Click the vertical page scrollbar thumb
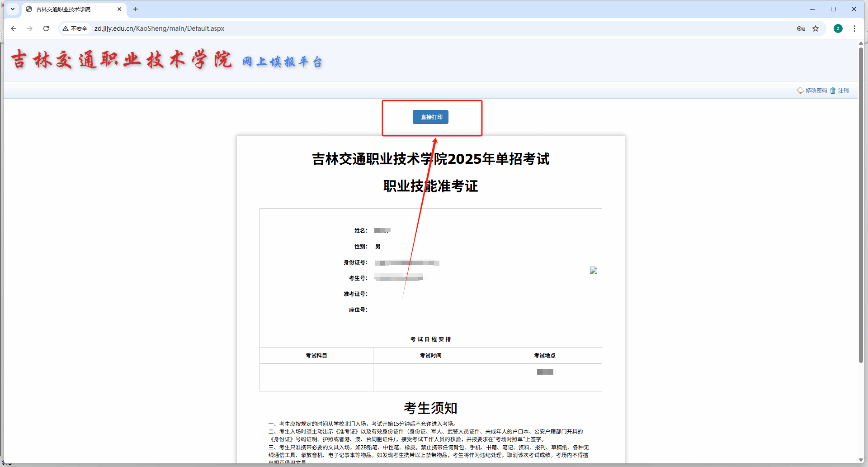This screenshot has width=868, height=467. tap(861, 205)
